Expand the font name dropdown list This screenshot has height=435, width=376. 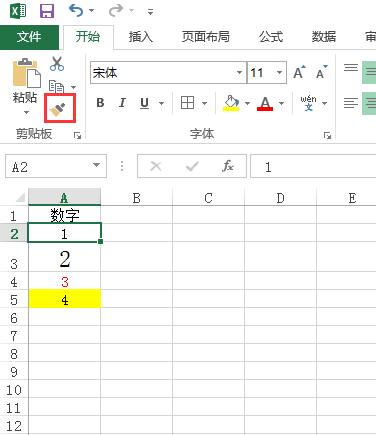pos(239,72)
